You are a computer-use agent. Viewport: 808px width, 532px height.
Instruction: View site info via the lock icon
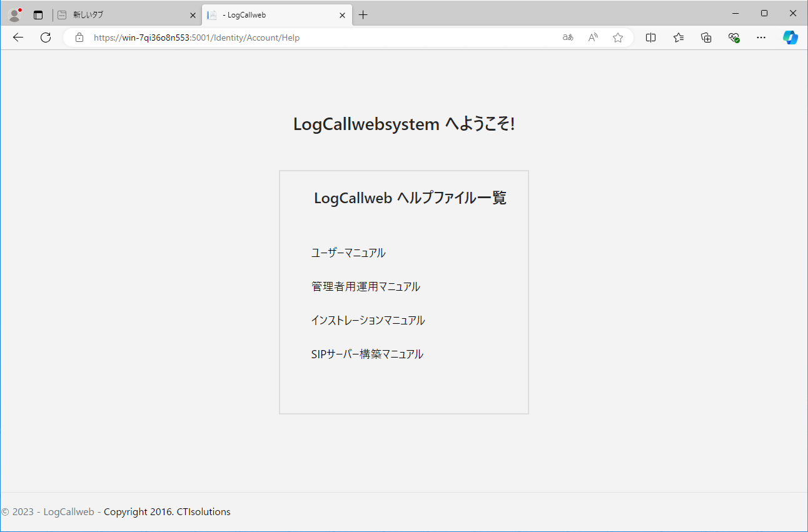[79, 38]
